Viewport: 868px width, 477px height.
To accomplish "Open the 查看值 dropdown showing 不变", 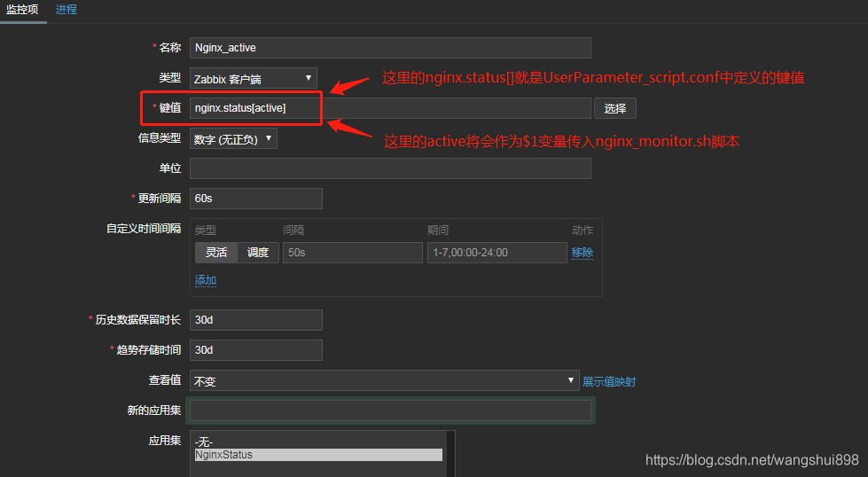I will coord(384,380).
